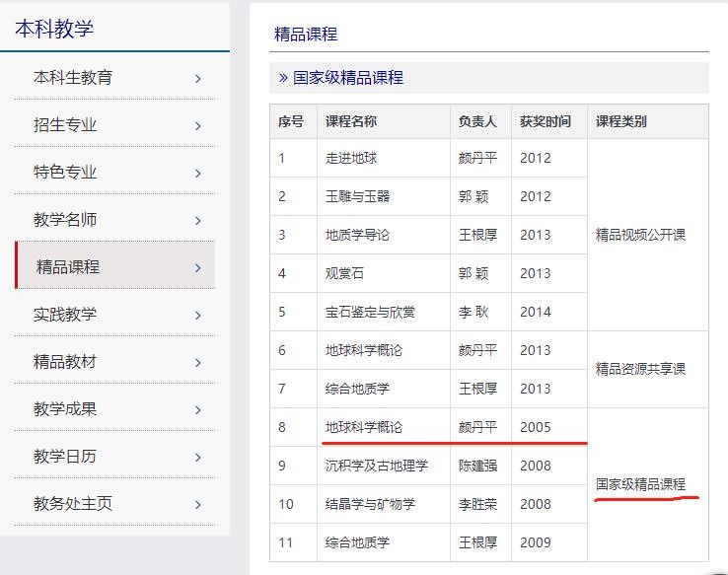
Task: Open the 本科生教育 menu item
Action: click(x=73, y=78)
